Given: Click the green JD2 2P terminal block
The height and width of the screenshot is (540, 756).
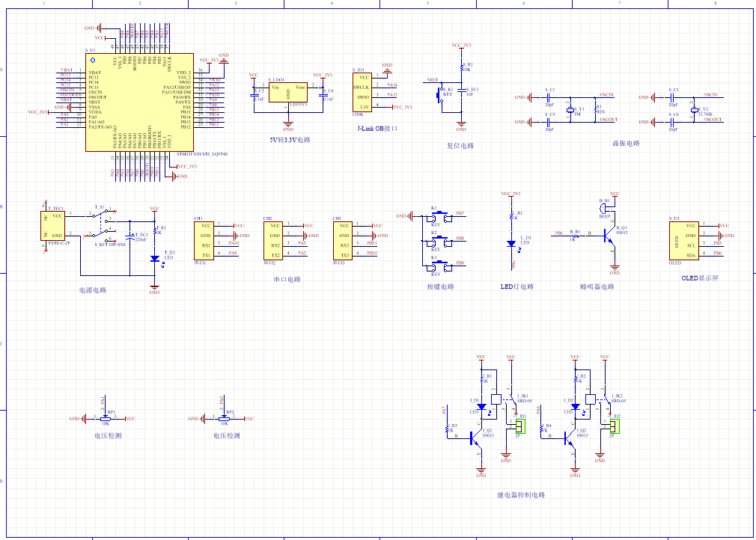Looking at the screenshot, I should tap(615, 426).
